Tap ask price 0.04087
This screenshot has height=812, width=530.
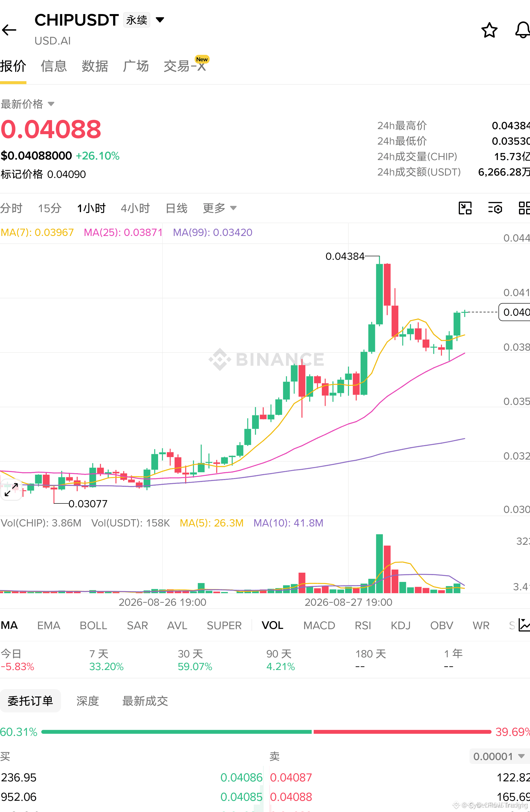point(291,777)
